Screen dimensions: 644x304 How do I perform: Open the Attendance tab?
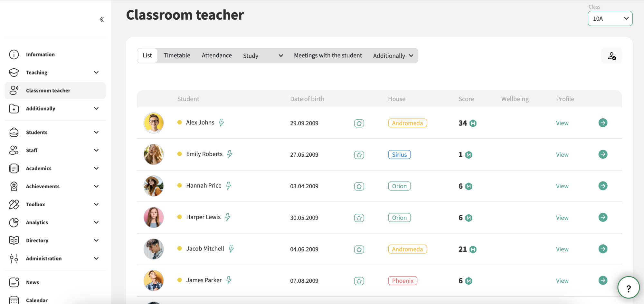click(x=217, y=55)
